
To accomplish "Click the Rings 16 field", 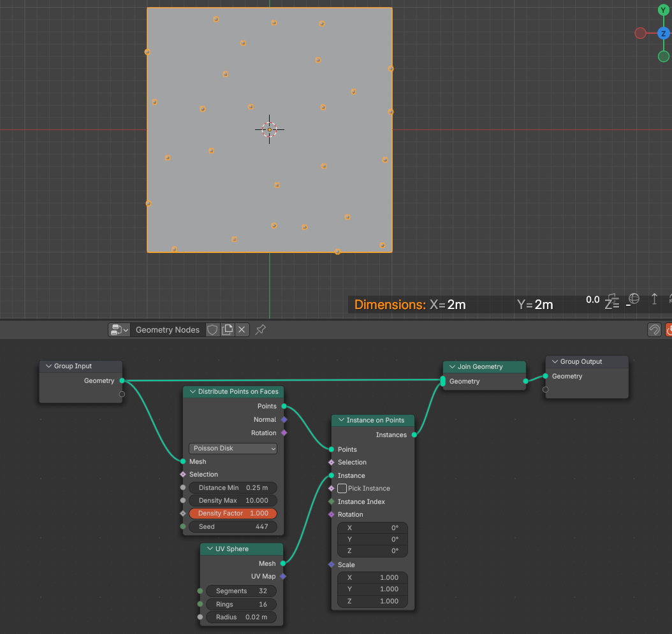I will click(x=241, y=604).
